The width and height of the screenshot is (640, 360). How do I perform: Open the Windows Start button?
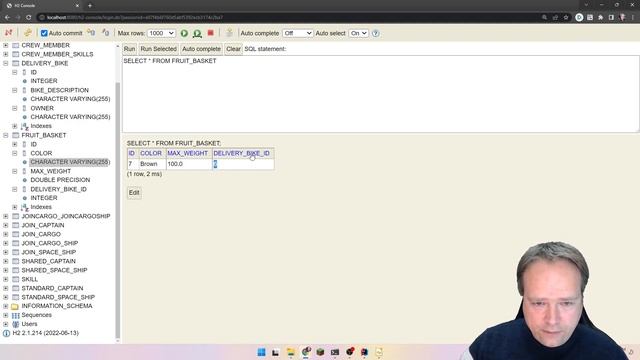coord(261,352)
